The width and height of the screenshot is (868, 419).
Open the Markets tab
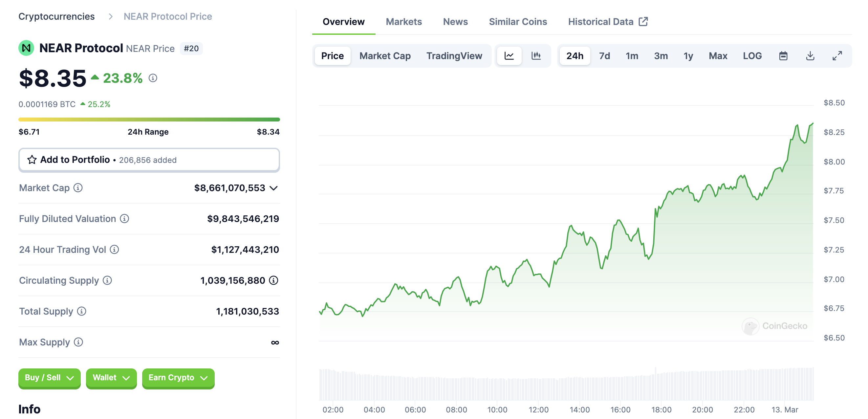pos(403,22)
